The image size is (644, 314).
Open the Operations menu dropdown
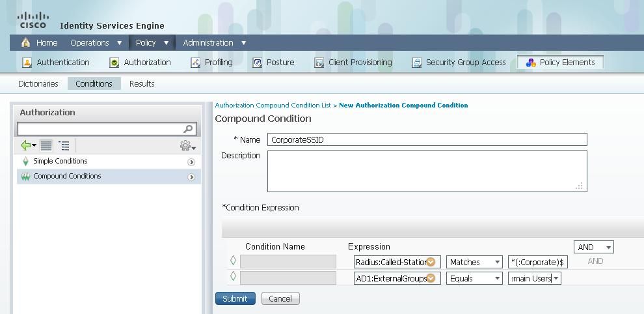[120, 43]
